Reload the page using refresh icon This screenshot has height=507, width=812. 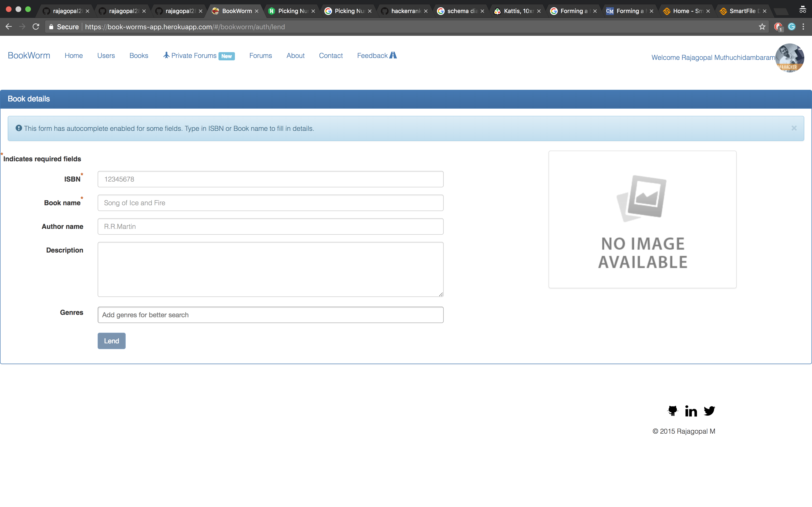coord(36,27)
